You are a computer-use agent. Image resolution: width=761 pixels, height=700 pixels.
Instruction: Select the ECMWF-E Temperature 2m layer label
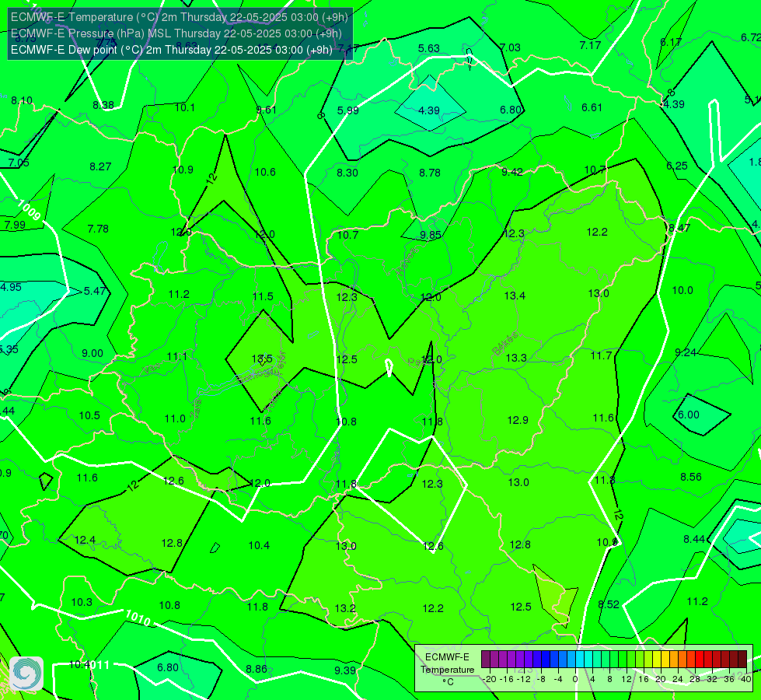click(179, 17)
